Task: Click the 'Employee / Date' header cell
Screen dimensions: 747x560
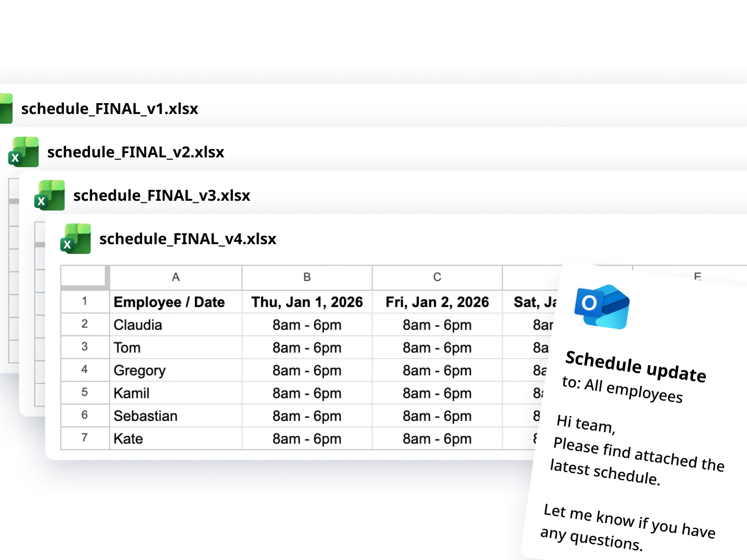Action: [x=176, y=302]
